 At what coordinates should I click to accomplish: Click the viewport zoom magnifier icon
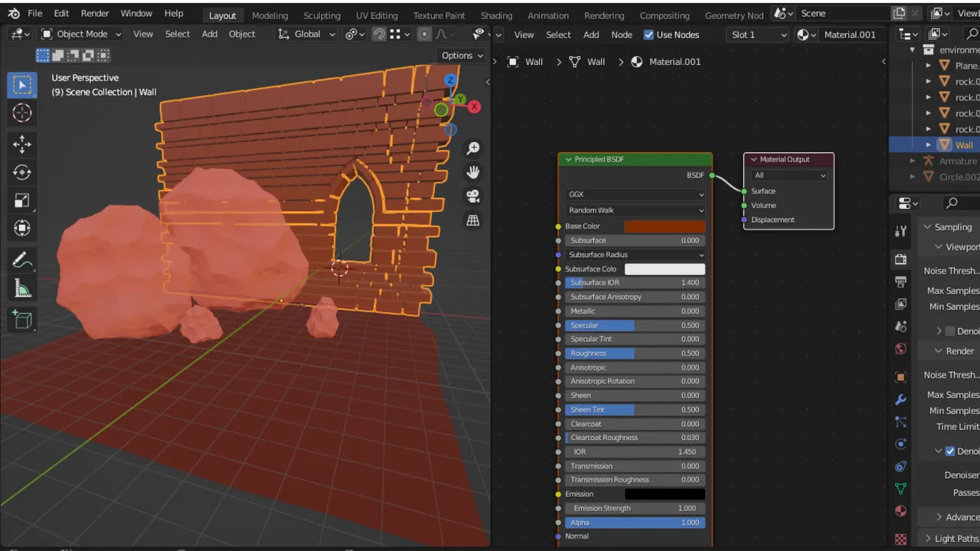point(473,148)
